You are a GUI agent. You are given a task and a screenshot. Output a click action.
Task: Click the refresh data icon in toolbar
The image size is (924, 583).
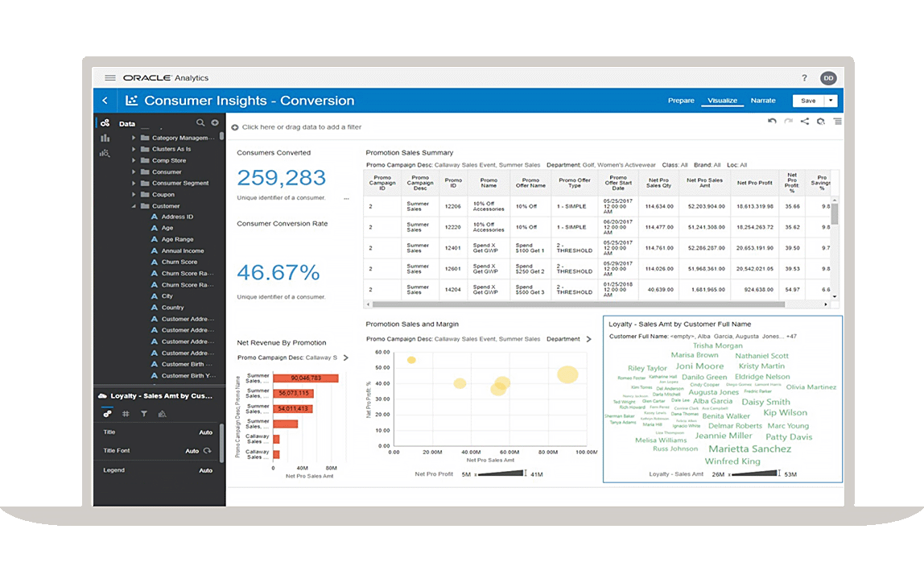[821, 122]
